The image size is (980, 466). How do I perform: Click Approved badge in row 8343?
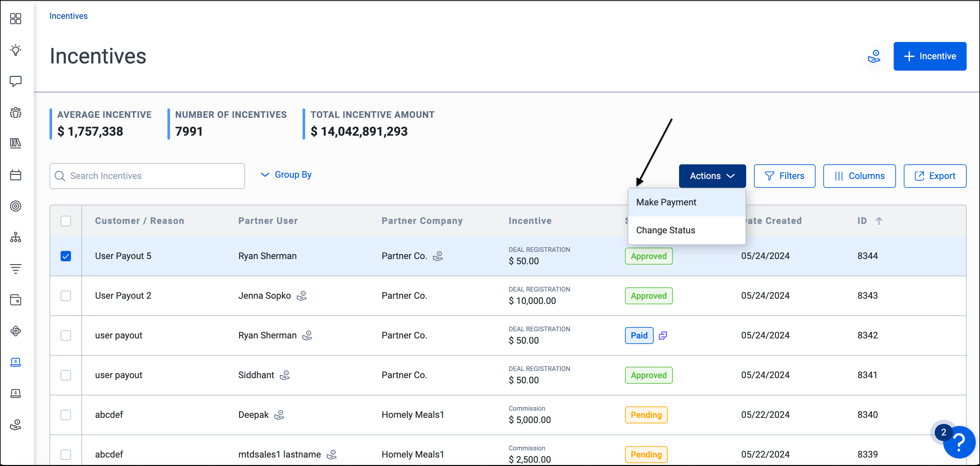[x=648, y=296]
